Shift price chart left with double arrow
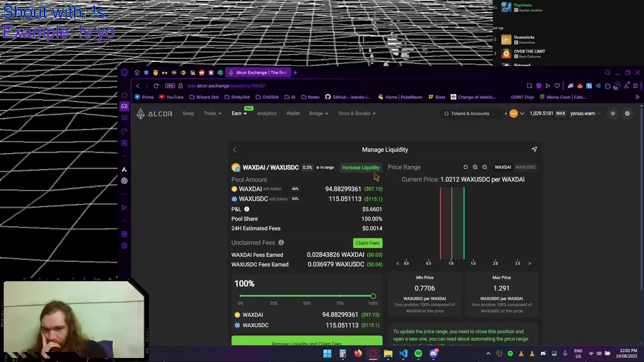Image resolution: width=644 pixels, height=362 pixels. pyautogui.click(x=397, y=263)
